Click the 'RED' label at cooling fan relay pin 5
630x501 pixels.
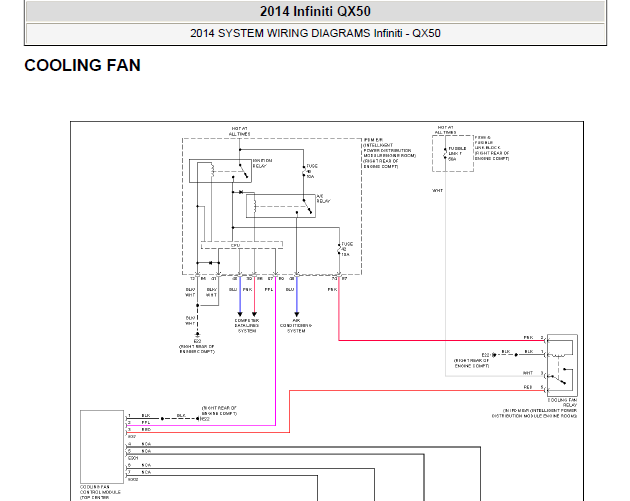coord(528,387)
